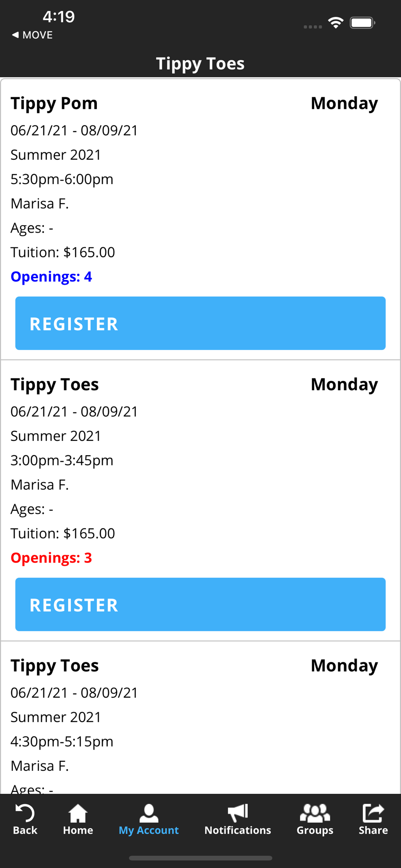Tap blue Openings: 4 label

pyautogui.click(x=51, y=276)
